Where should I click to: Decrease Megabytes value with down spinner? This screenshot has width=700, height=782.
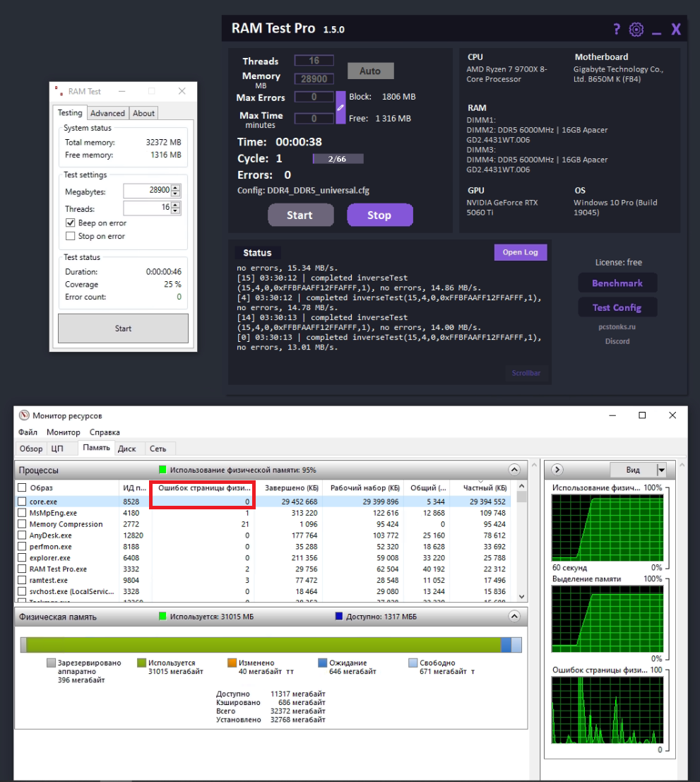[175, 194]
